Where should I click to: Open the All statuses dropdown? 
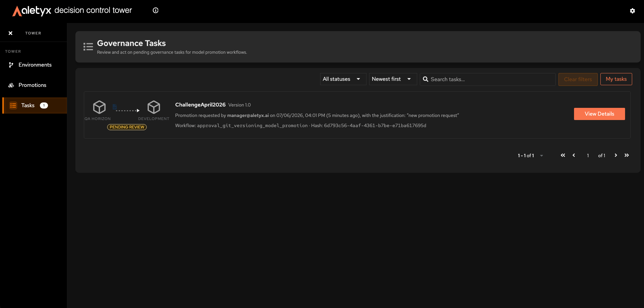(x=343, y=79)
